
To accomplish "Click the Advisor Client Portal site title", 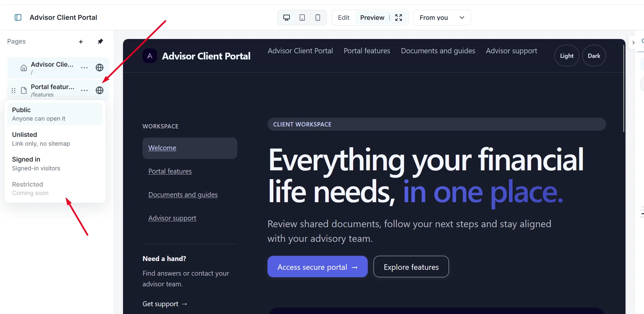I will (x=206, y=56).
